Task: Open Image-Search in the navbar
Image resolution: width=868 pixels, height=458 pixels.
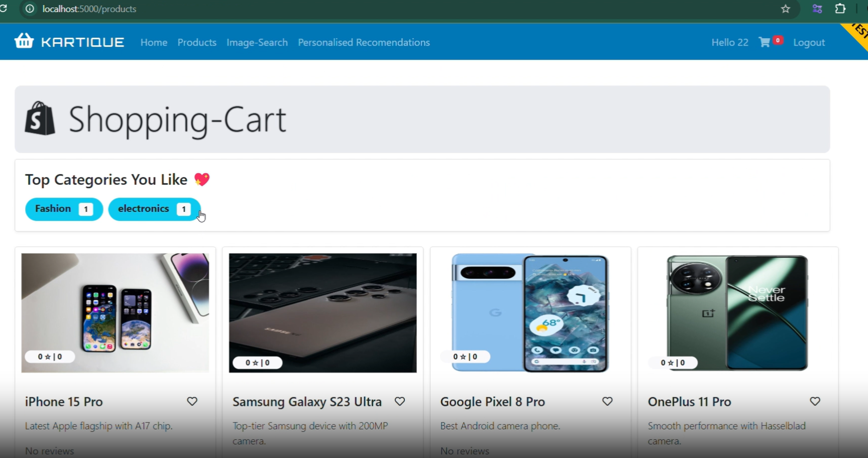Action: point(257,43)
